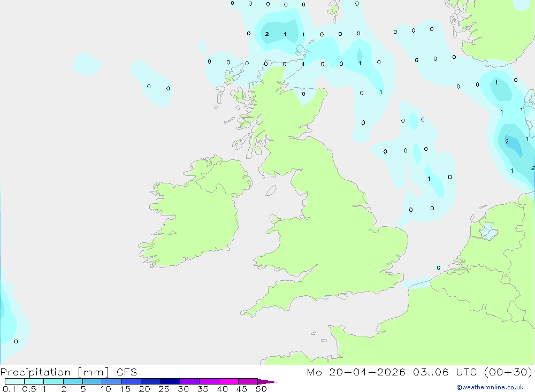The image size is (535, 392).
Task: Click the 0.5–1 mm legend swatch
Action: coord(34,381)
